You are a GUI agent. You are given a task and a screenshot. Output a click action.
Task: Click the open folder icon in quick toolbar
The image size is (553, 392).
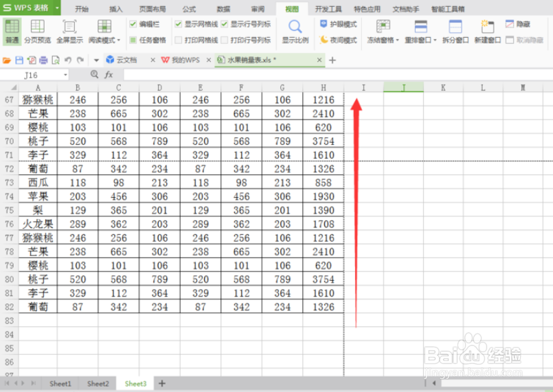pyautogui.click(x=7, y=60)
